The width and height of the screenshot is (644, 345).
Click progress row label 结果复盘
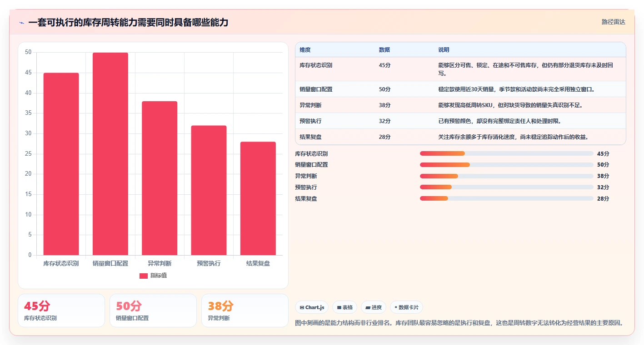[x=306, y=198]
